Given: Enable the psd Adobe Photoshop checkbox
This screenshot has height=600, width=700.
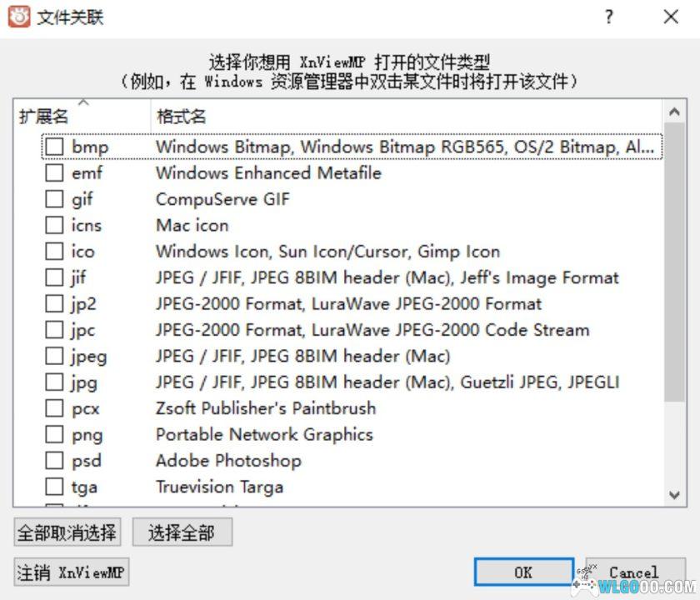Looking at the screenshot, I should tap(55, 460).
